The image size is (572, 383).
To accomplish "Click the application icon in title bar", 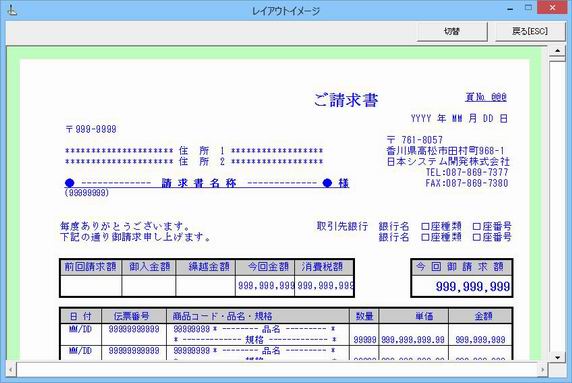I will tap(12, 10).
